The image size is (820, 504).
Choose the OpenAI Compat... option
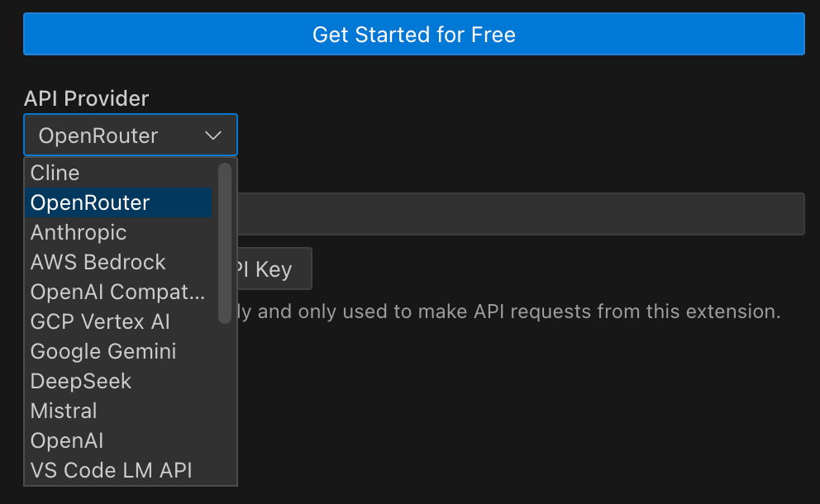[118, 292]
